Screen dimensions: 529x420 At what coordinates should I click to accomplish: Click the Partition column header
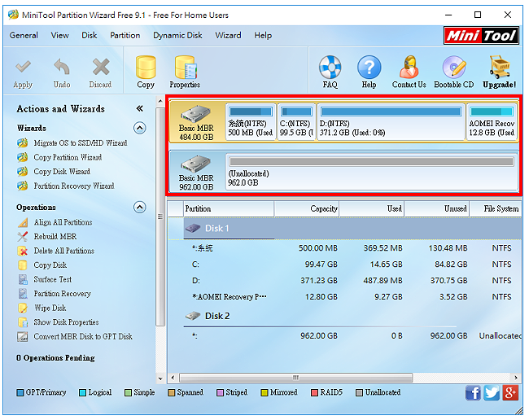(229, 209)
